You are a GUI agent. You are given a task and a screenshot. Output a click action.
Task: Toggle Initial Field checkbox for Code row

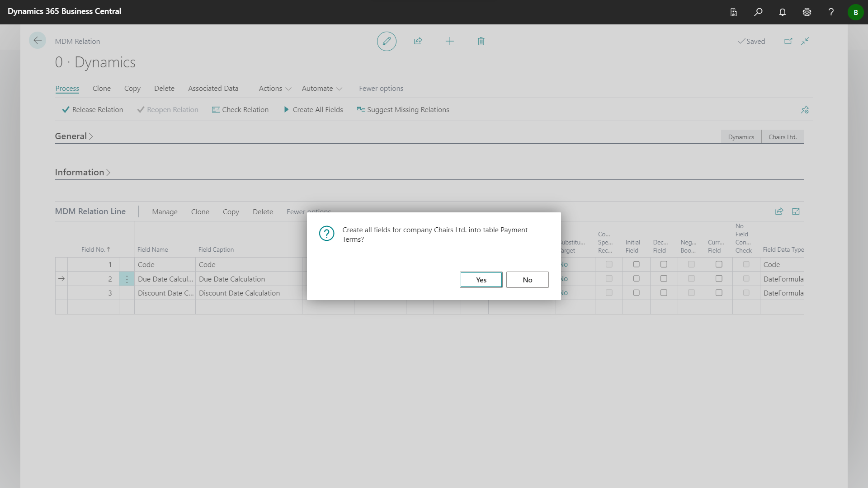(x=637, y=264)
